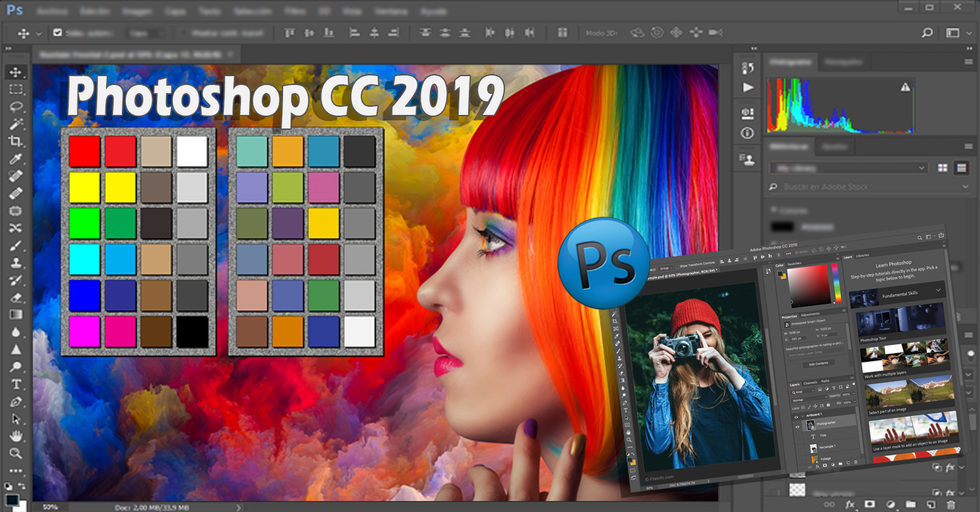Open the three-dots Edit Toolbar button
Screen dimensions: 980x512
coord(16,471)
